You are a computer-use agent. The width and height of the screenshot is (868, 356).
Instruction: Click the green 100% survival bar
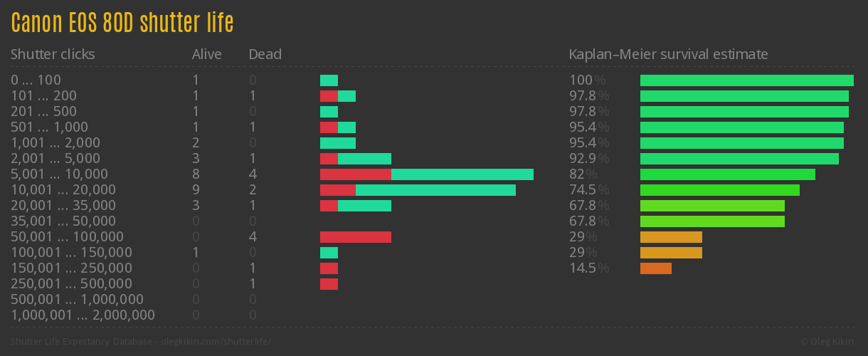pyautogui.click(x=746, y=80)
